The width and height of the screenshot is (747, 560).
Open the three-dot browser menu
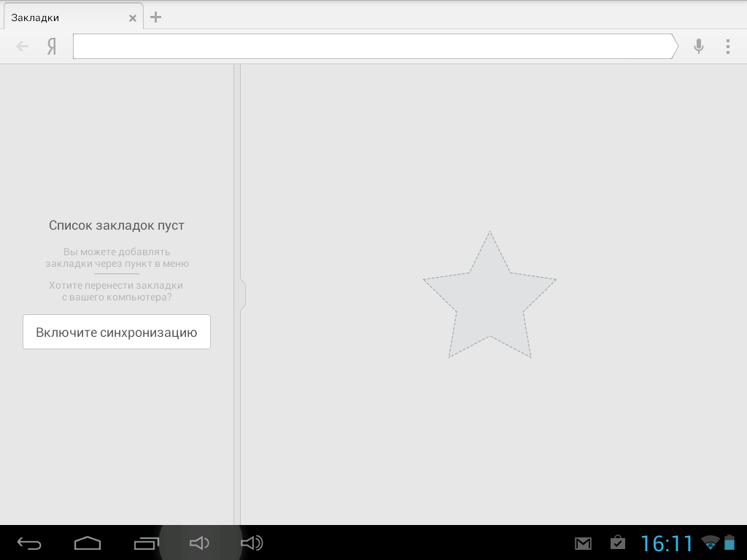(728, 46)
